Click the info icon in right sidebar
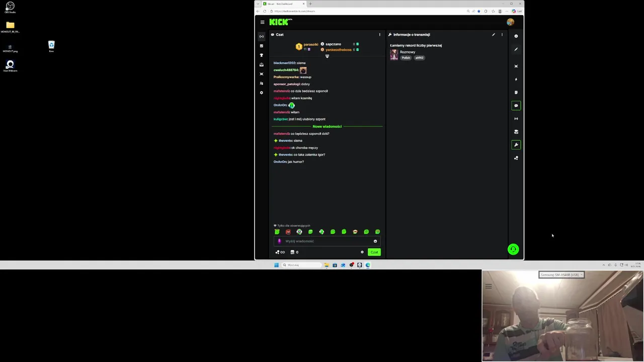Image resolution: width=644 pixels, height=362 pixels. pyautogui.click(x=516, y=36)
